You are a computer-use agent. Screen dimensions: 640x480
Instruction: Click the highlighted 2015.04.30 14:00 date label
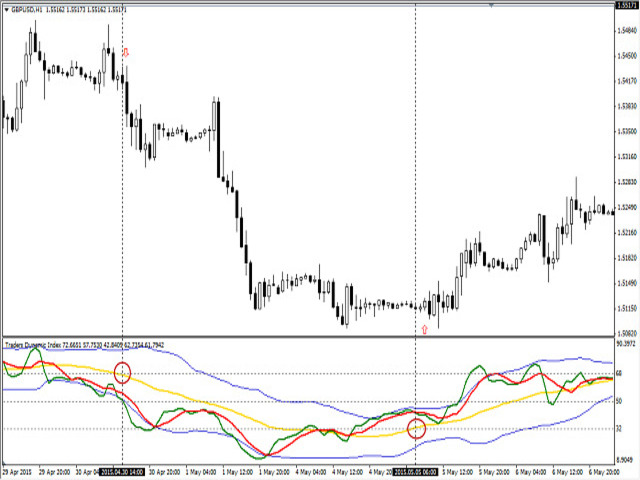[x=122, y=470]
